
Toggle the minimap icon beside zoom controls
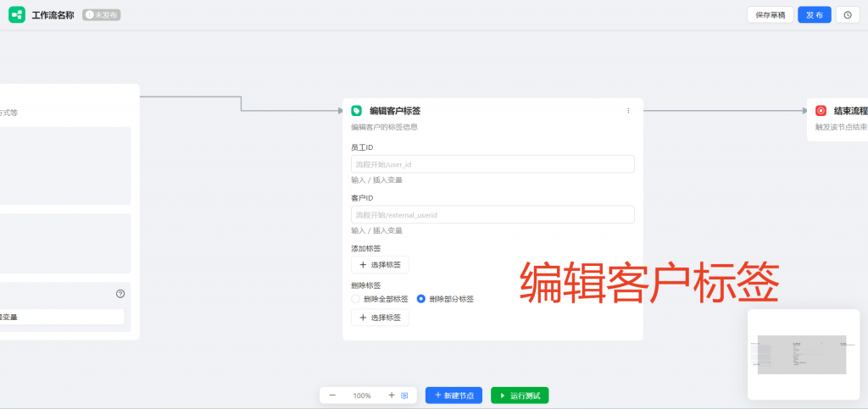click(x=405, y=395)
